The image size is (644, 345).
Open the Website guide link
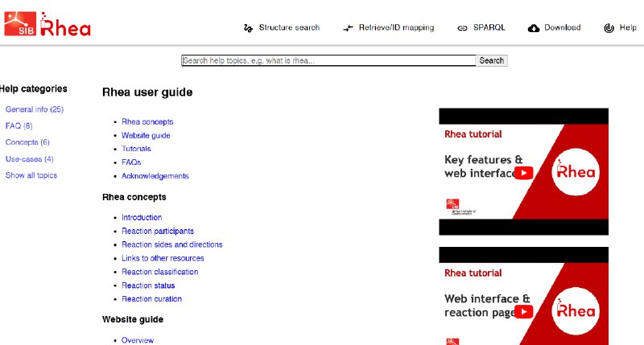146,135
